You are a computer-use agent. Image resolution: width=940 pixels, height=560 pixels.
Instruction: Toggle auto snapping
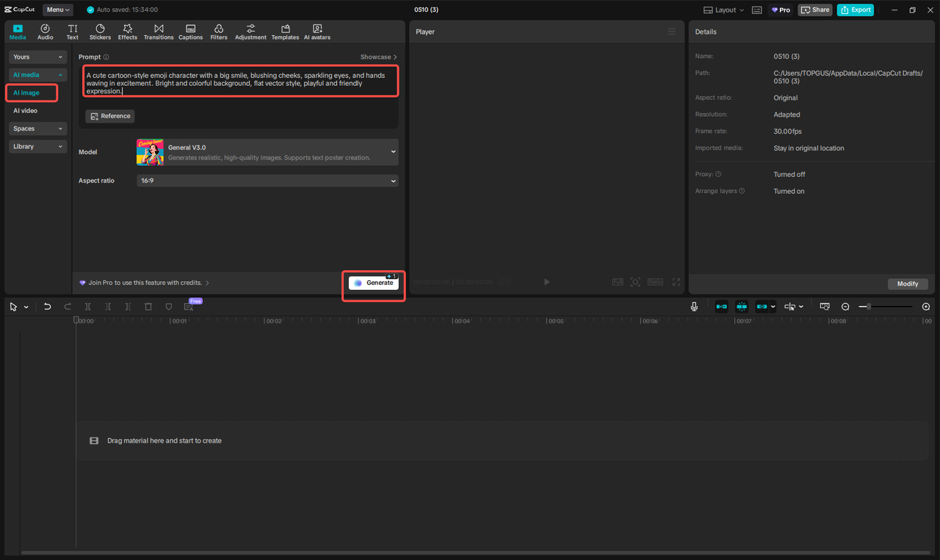742,307
